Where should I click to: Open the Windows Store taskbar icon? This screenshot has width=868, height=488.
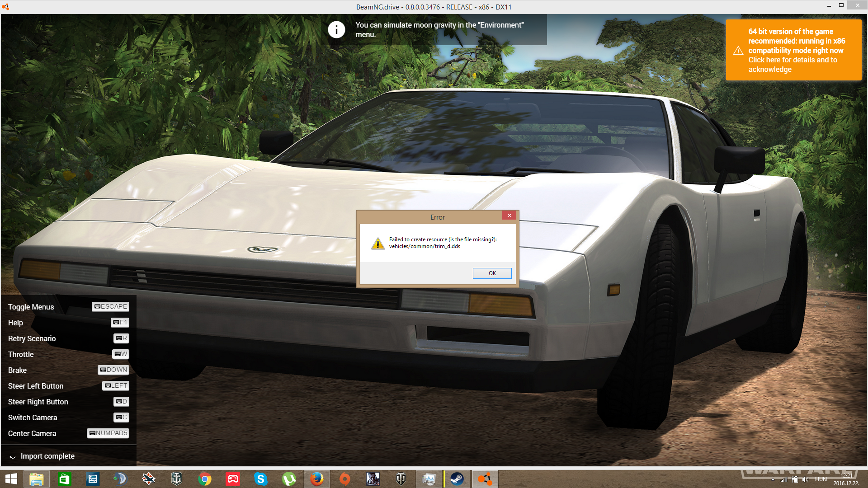pyautogui.click(x=65, y=479)
